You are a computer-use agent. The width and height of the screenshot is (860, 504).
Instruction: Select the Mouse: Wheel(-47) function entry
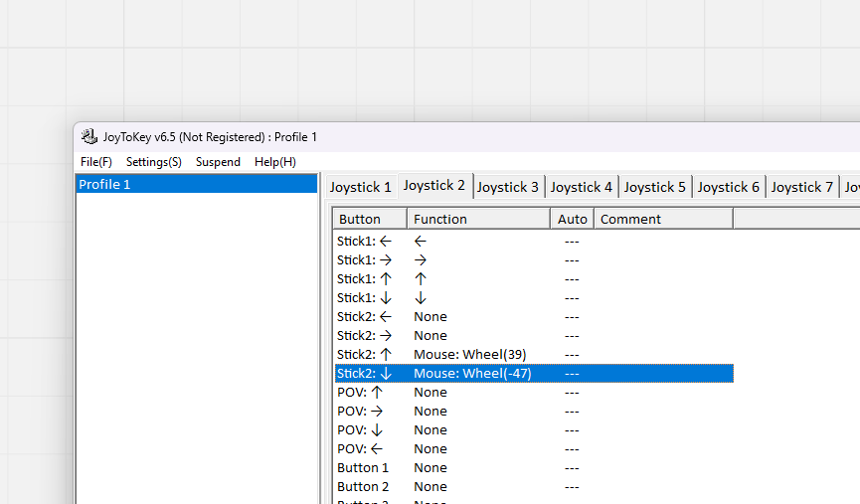coord(472,374)
